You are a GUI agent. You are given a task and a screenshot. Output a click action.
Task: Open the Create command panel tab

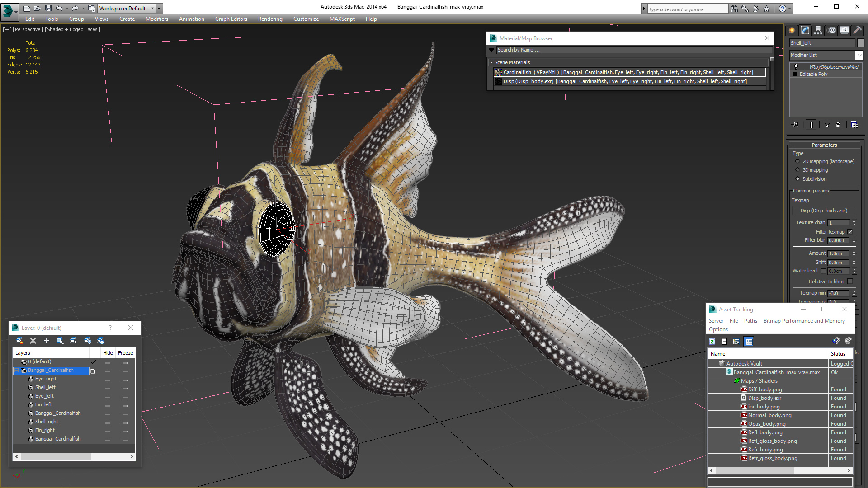pyautogui.click(x=792, y=30)
